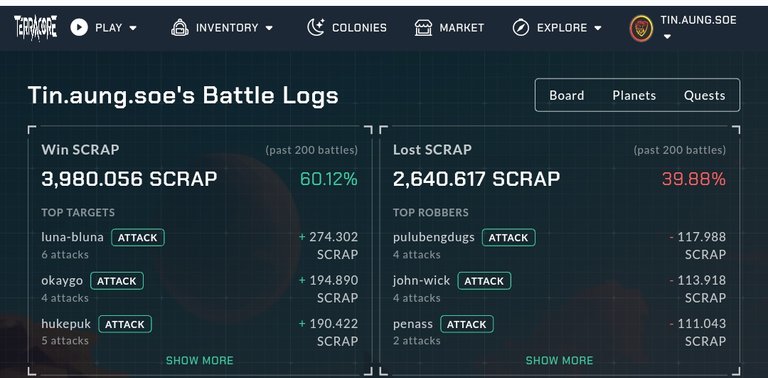Show more under Lost SCRAP

[x=559, y=361]
